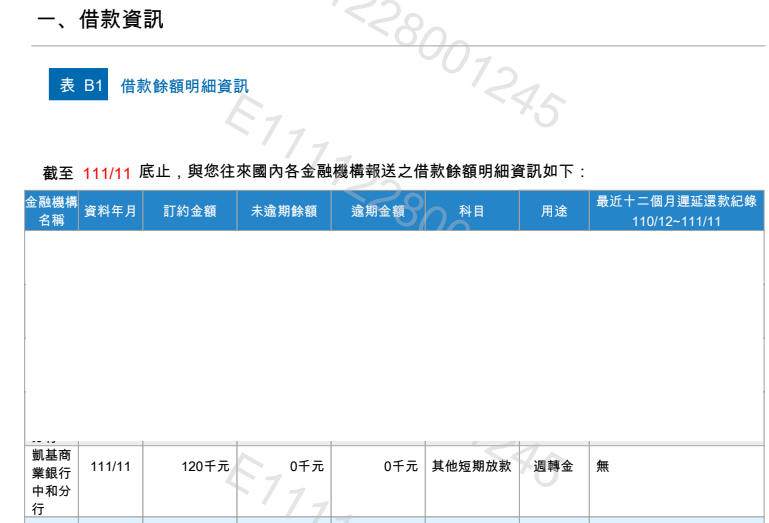Click the 一、借款資訊 section heading

point(99,20)
